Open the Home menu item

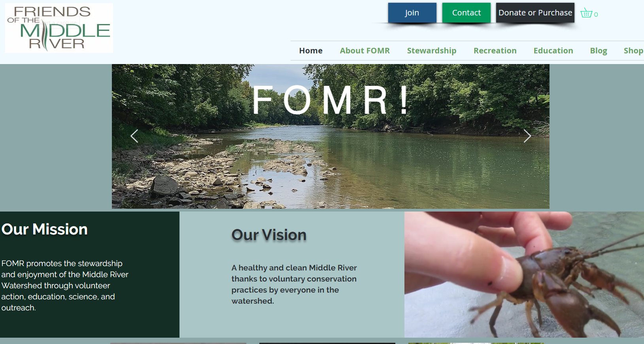311,51
